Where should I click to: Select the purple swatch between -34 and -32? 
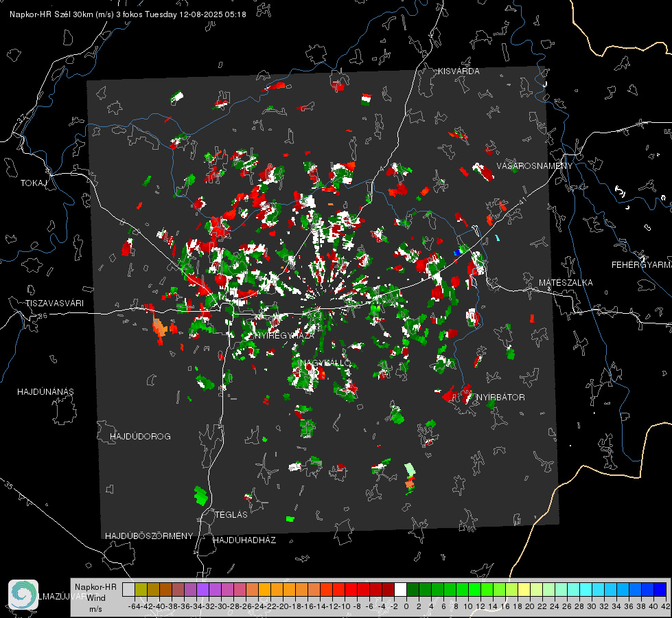[x=202, y=589]
